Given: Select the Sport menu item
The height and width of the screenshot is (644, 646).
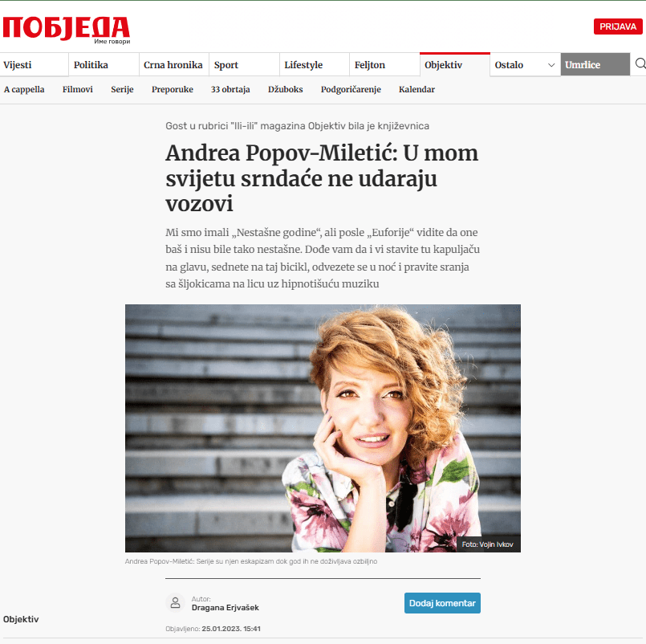Looking at the screenshot, I should point(226,65).
